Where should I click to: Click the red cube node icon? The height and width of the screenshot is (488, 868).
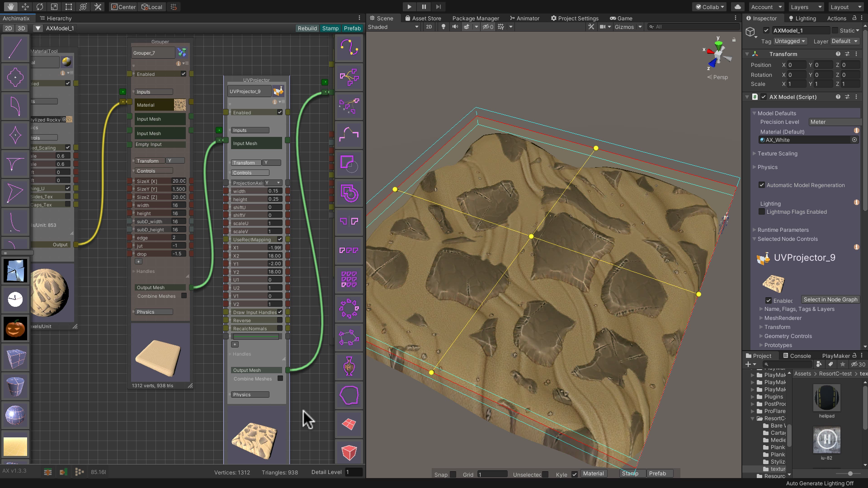point(349,452)
